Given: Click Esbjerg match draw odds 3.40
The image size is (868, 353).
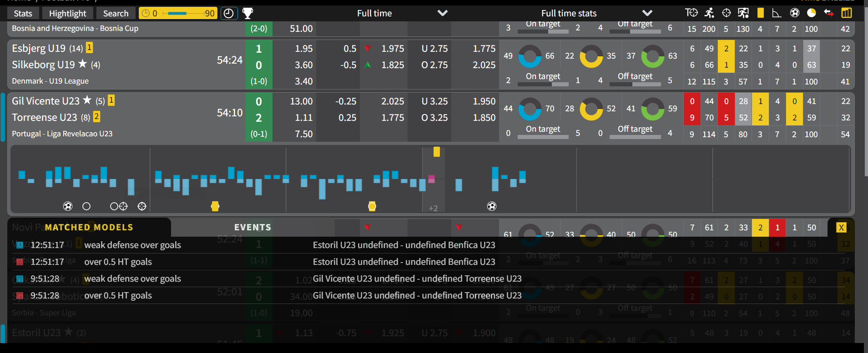Looking at the screenshot, I should click(x=303, y=81).
